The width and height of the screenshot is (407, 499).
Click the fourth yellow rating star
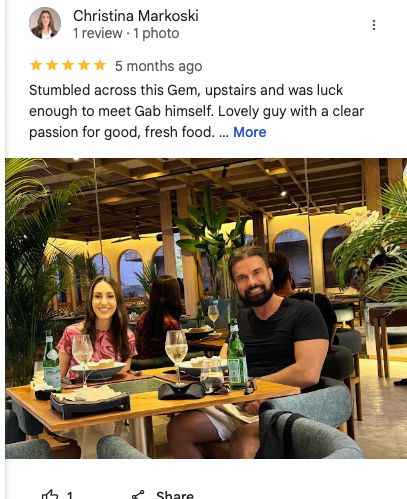coord(84,65)
